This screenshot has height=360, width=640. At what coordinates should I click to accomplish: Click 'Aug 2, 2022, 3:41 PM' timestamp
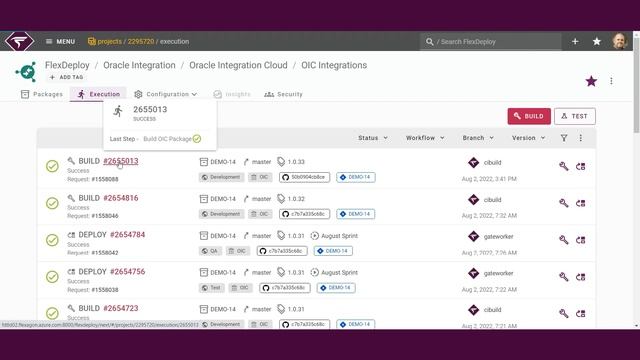pyautogui.click(x=489, y=179)
